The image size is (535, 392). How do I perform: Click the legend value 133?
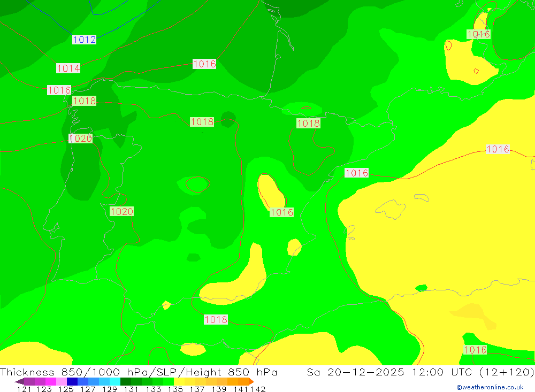153,389
